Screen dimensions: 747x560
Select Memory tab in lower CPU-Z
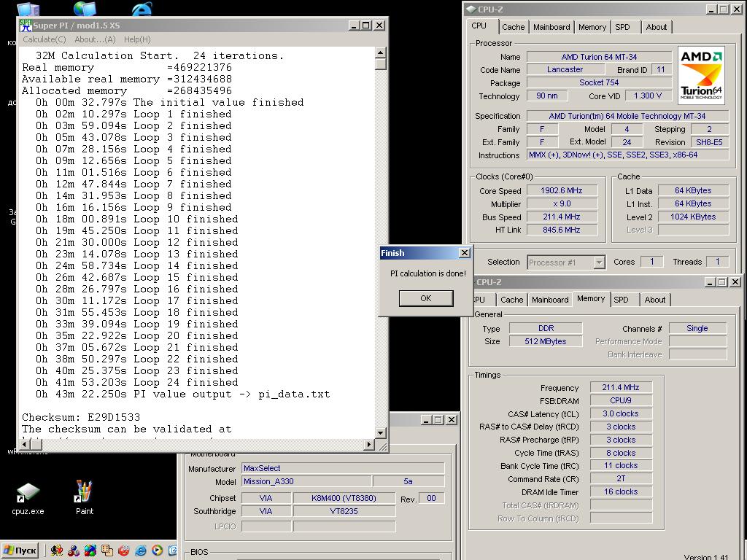coord(591,298)
